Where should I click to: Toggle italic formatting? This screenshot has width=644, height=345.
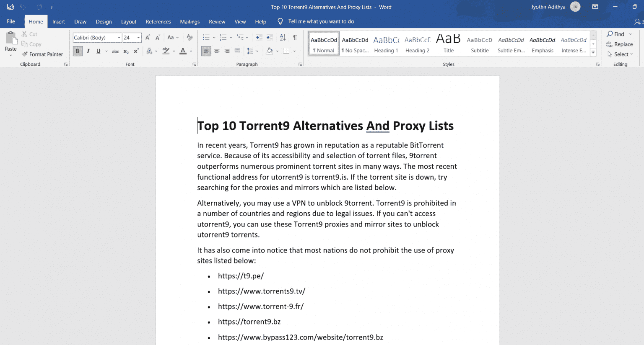[88, 51]
